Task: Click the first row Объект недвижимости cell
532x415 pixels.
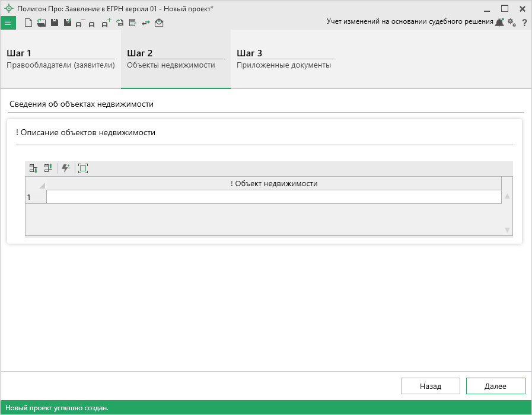Action: pyautogui.click(x=273, y=197)
